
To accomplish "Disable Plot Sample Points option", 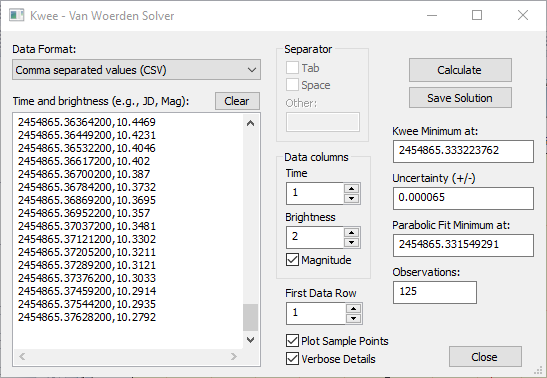I will tap(292, 341).
